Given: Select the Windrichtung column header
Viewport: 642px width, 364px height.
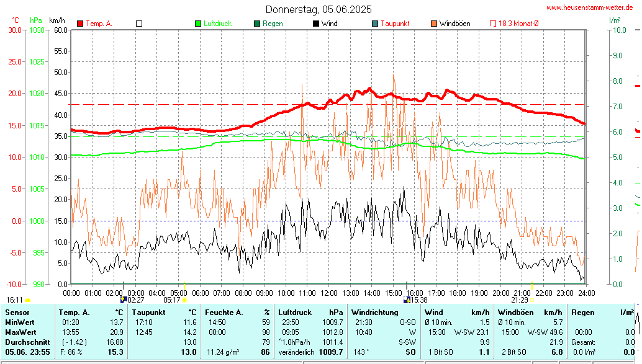Looking at the screenshot, I should [374, 313].
